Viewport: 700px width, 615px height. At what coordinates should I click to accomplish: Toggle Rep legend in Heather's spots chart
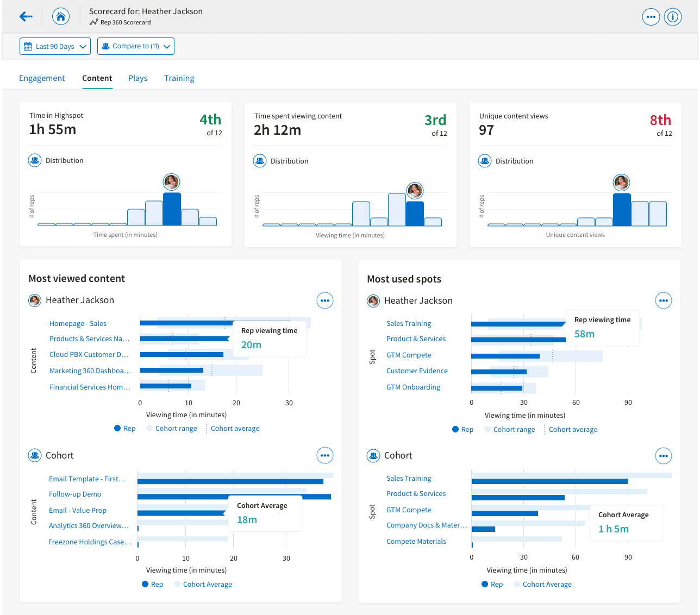click(463, 429)
